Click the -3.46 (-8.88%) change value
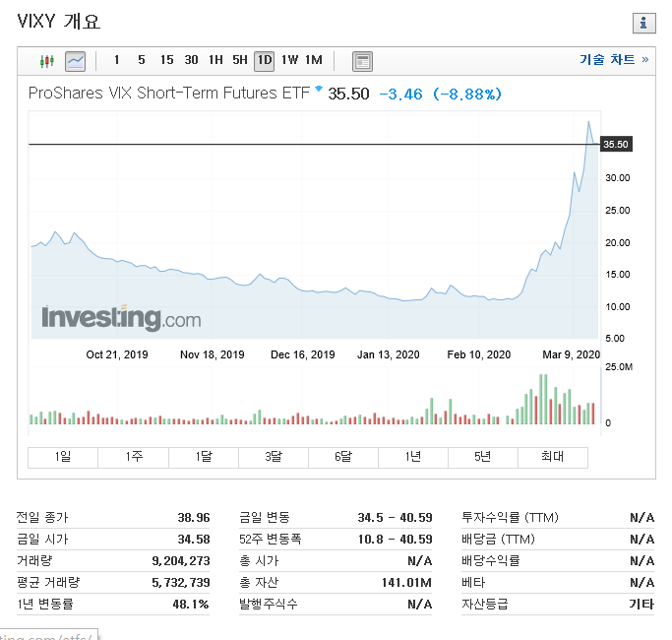The width and height of the screenshot is (672, 640). point(440,94)
